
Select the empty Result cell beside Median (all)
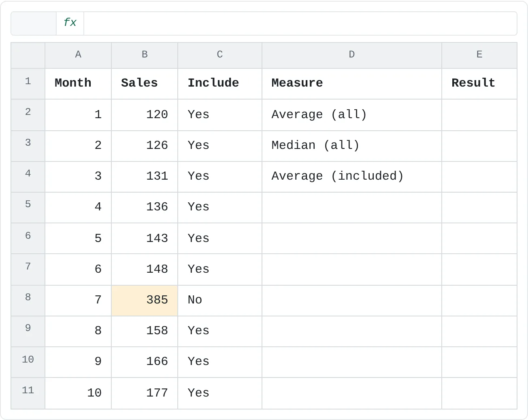point(479,146)
